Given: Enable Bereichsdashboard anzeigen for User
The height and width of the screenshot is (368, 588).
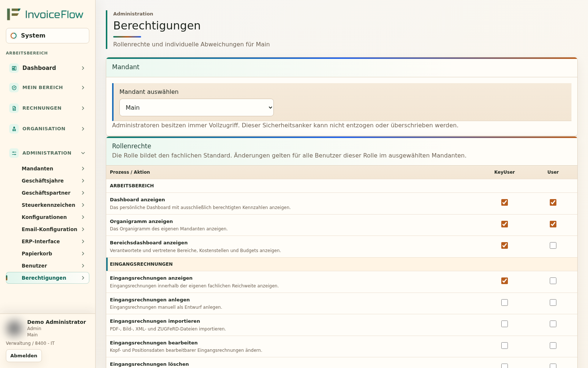Looking at the screenshot, I should (x=553, y=245).
